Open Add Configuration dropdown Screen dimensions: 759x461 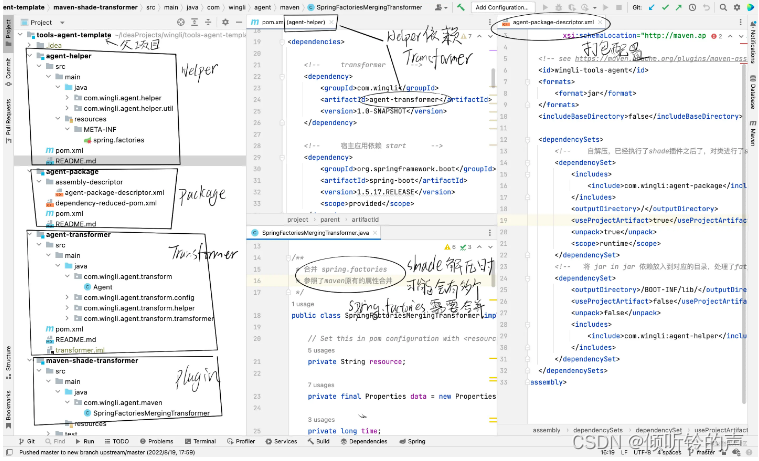[x=503, y=7]
